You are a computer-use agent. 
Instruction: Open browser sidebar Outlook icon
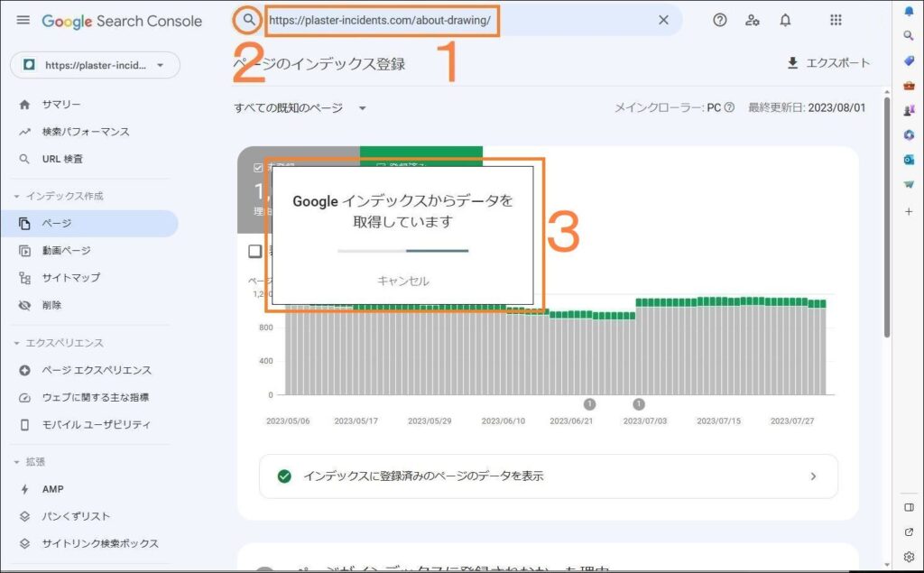(x=909, y=160)
